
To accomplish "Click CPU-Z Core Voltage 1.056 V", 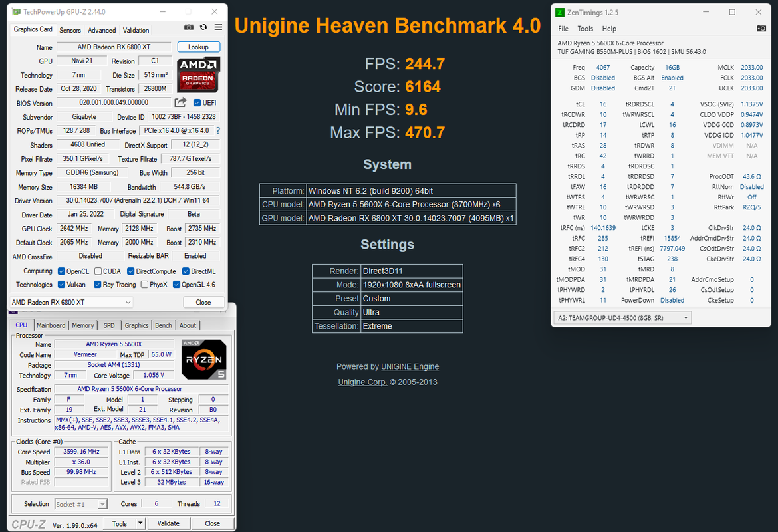I will (x=154, y=375).
